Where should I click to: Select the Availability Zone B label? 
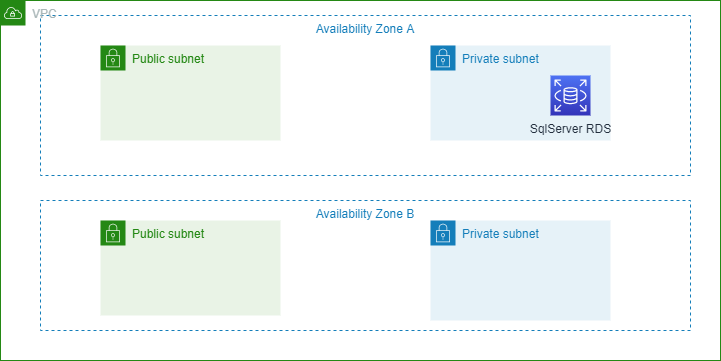[365, 214]
